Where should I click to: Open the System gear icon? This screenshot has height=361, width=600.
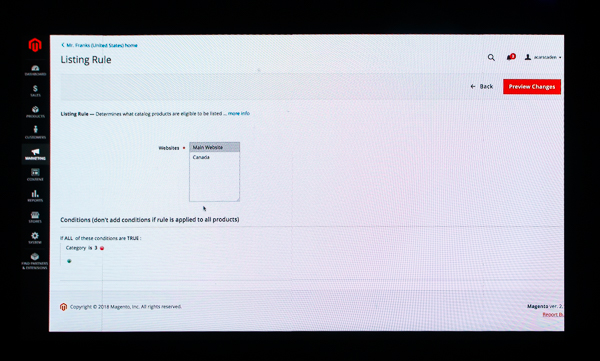(x=35, y=238)
